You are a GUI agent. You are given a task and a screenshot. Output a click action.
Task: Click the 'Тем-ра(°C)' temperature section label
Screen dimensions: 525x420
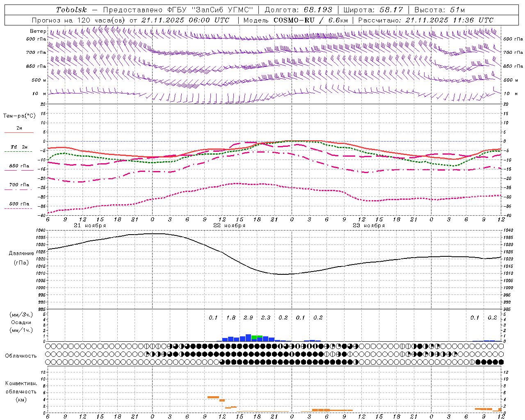pos(19,116)
